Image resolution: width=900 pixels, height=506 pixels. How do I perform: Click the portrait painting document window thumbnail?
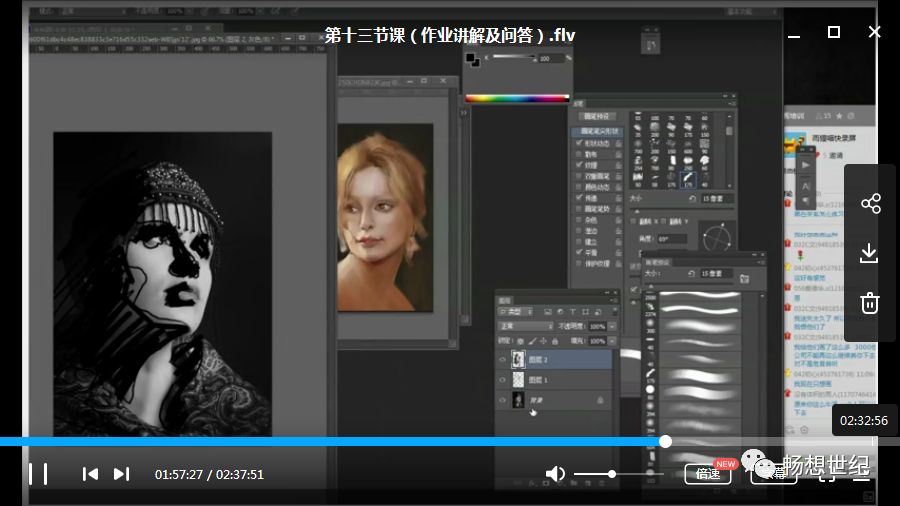point(385,217)
